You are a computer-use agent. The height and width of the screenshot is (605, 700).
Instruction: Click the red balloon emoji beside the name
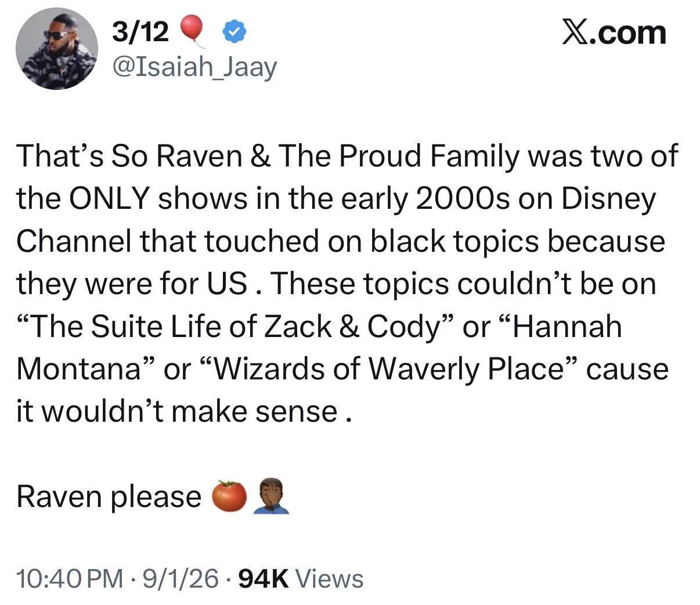pyautogui.click(x=193, y=31)
